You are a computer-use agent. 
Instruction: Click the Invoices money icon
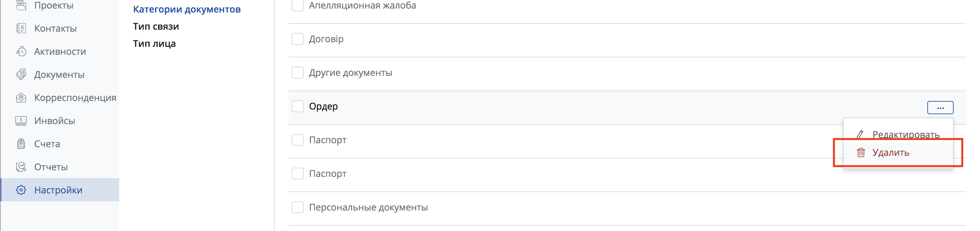point(21,121)
